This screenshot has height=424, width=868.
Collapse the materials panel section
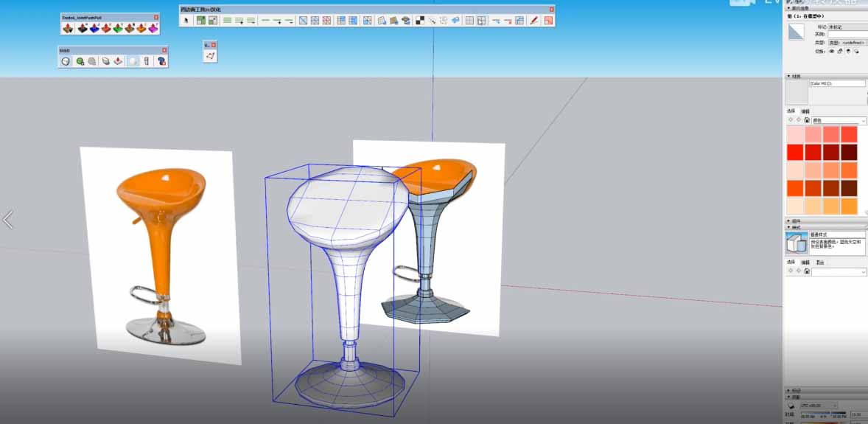(x=789, y=76)
